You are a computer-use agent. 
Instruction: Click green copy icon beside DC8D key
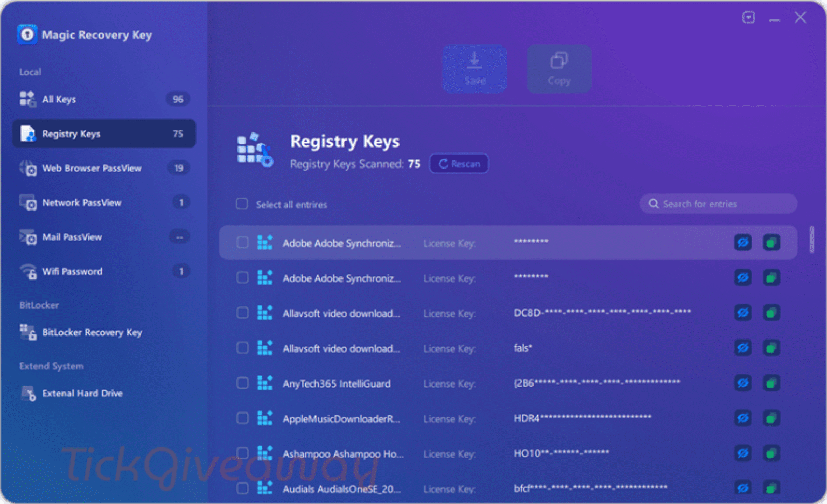771,313
